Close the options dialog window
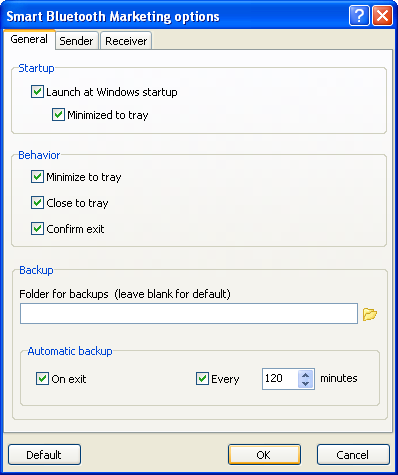 [x=382, y=16]
